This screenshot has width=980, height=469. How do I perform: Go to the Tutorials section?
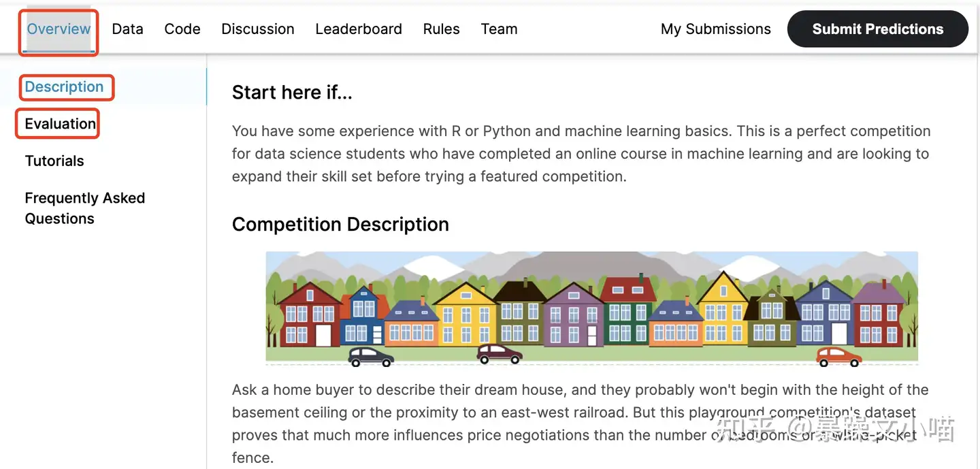pyautogui.click(x=54, y=161)
